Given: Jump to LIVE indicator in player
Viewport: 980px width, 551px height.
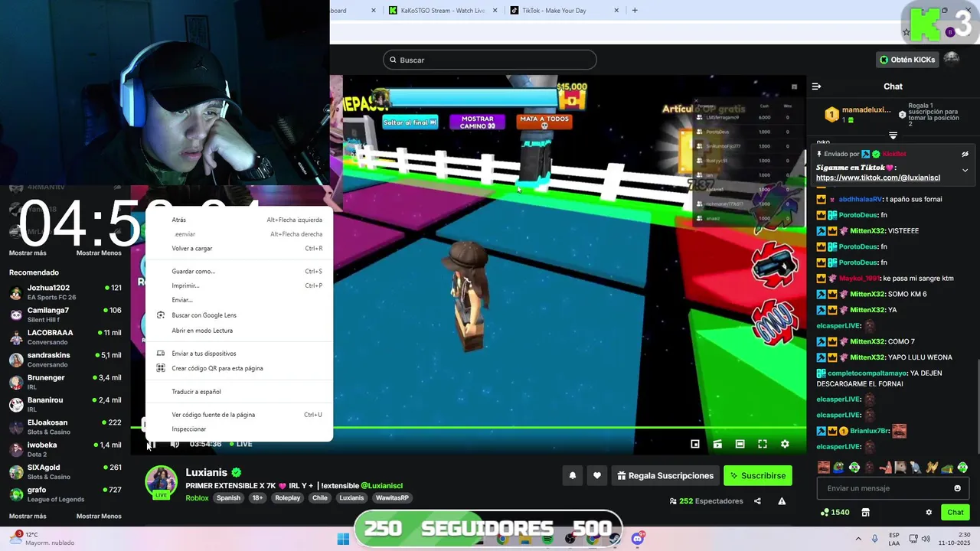Looking at the screenshot, I should pyautogui.click(x=241, y=444).
